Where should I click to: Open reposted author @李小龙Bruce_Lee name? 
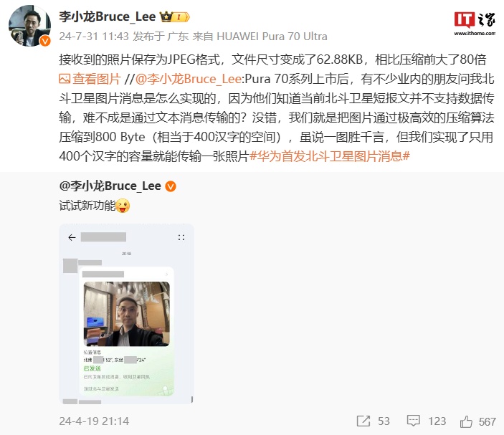(110, 186)
